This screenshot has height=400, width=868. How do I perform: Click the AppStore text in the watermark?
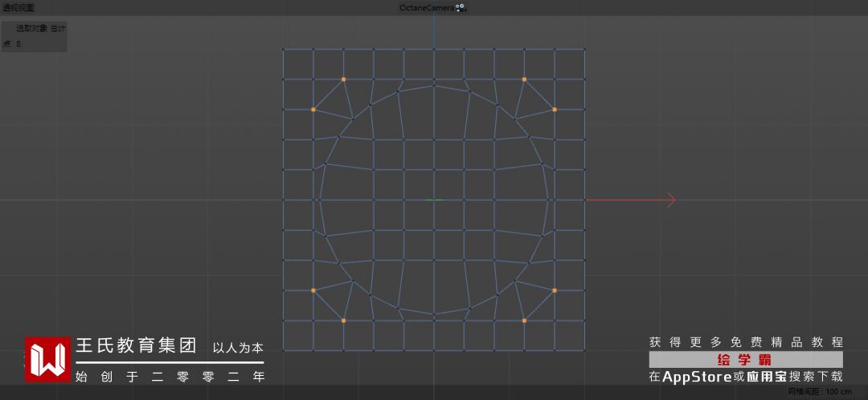click(697, 378)
